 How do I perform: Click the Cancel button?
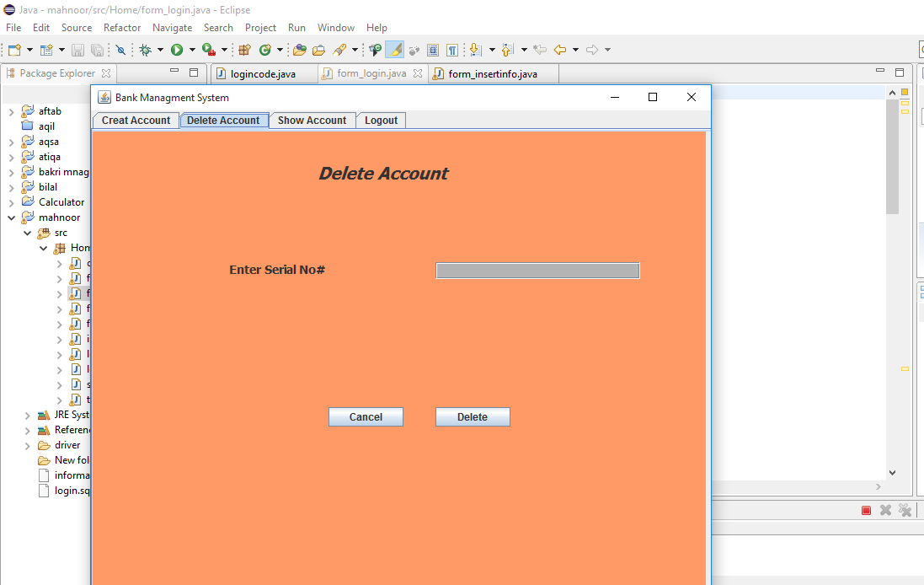point(366,416)
